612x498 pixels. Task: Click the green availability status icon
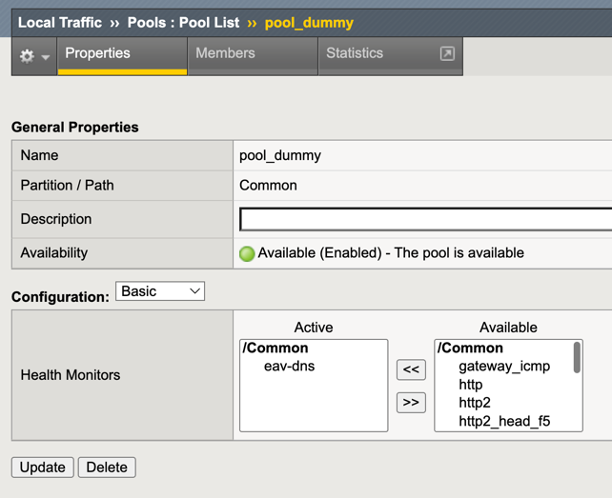coord(247,254)
